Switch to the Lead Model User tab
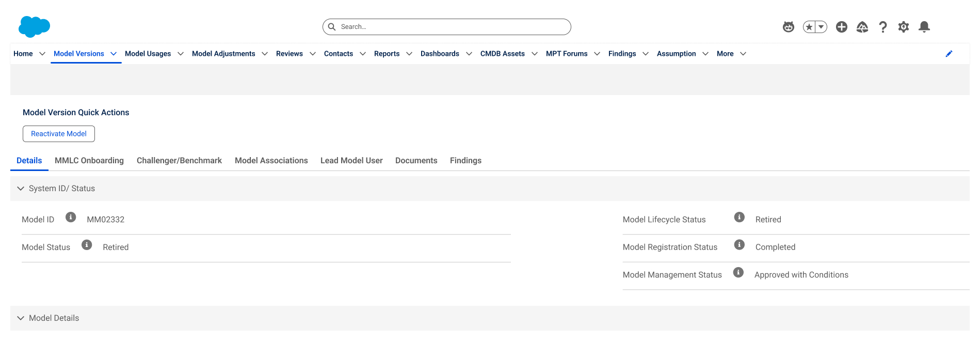 point(351,161)
